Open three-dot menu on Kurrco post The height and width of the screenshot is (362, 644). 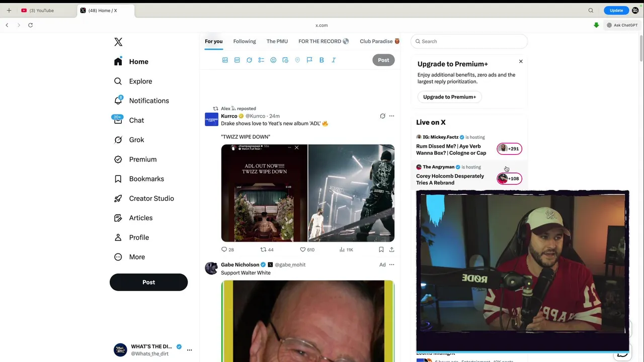(x=391, y=116)
